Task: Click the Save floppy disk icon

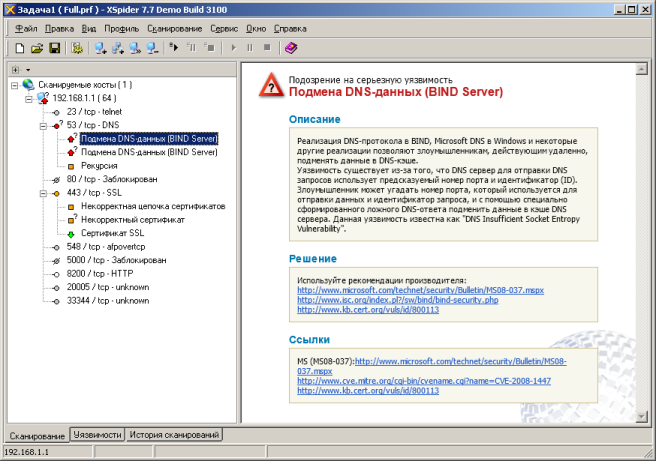Action: [x=54, y=48]
